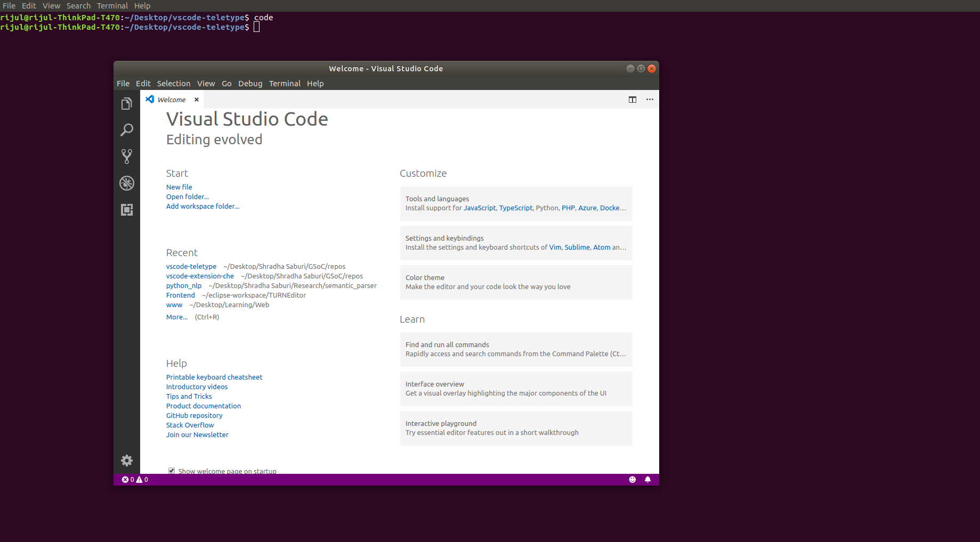Open Product documentation link

[x=204, y=406]
